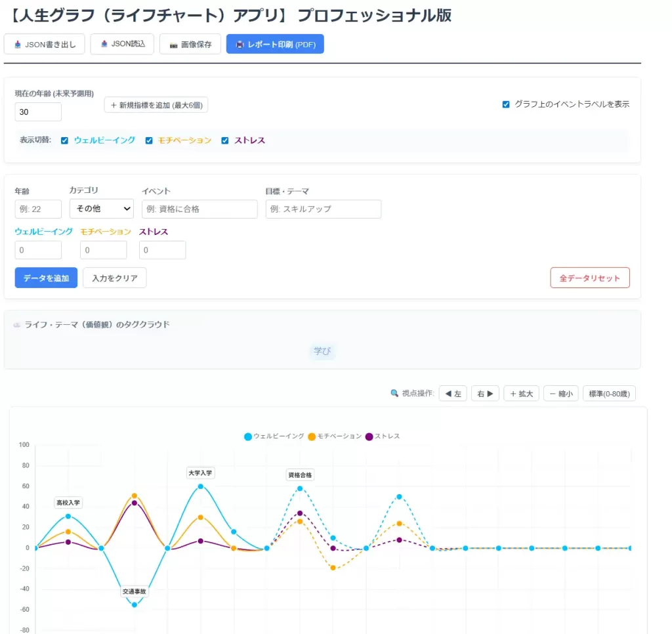
Task: Click the camera icon on 画像保存 button
Action: [174, 44]
